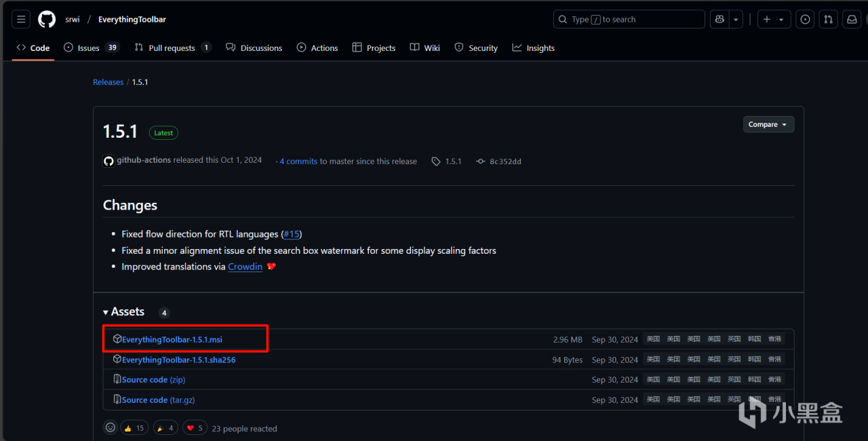868x441 pixels.
Task: Open commit 8c352dd
Action: [x=499, y=161]
